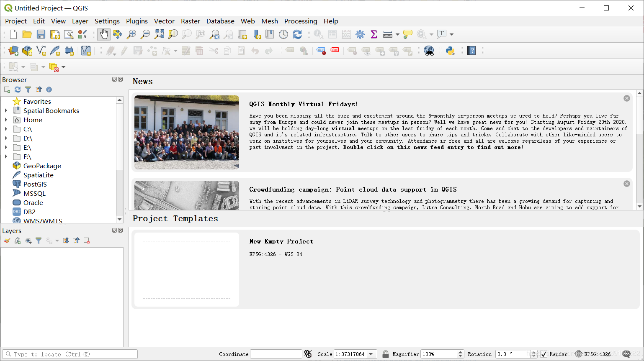Save the project with the floppy disk icon

point(41,34)
